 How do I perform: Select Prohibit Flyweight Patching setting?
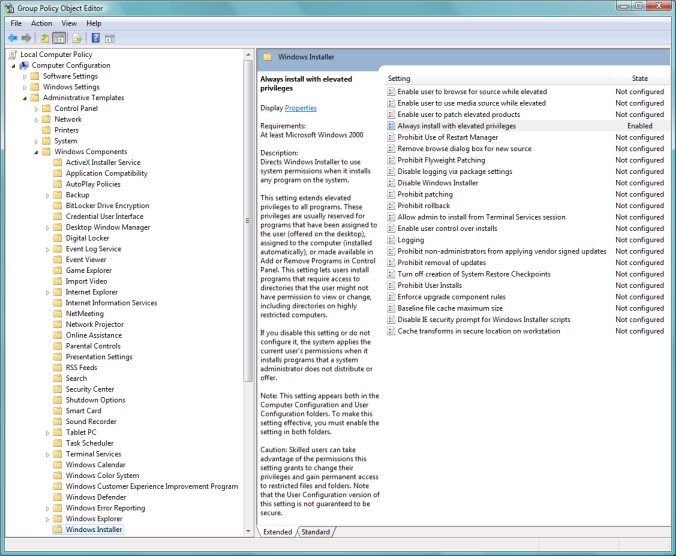click(x=441, y=160)
